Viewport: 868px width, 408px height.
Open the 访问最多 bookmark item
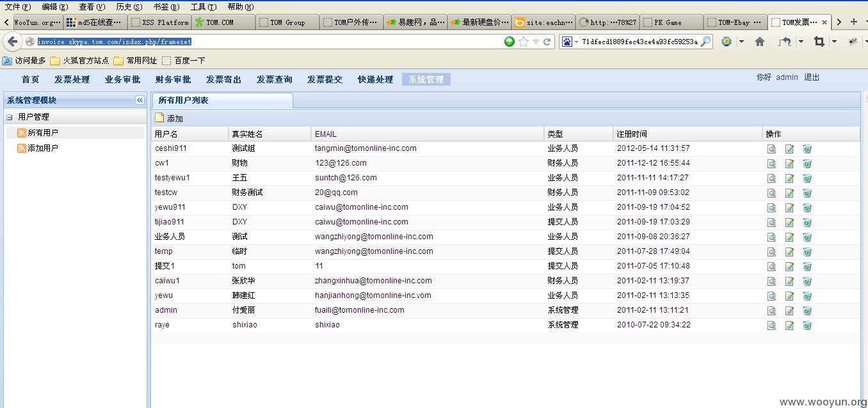(24, 61)
